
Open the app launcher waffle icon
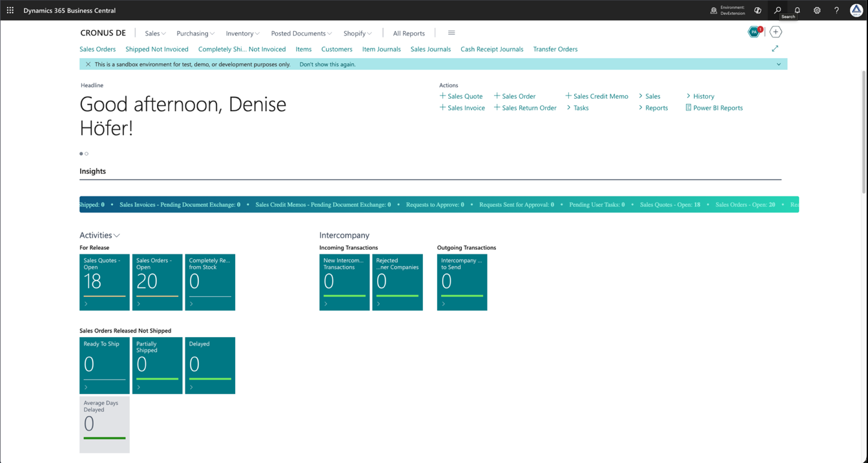[x=10, y=10]
